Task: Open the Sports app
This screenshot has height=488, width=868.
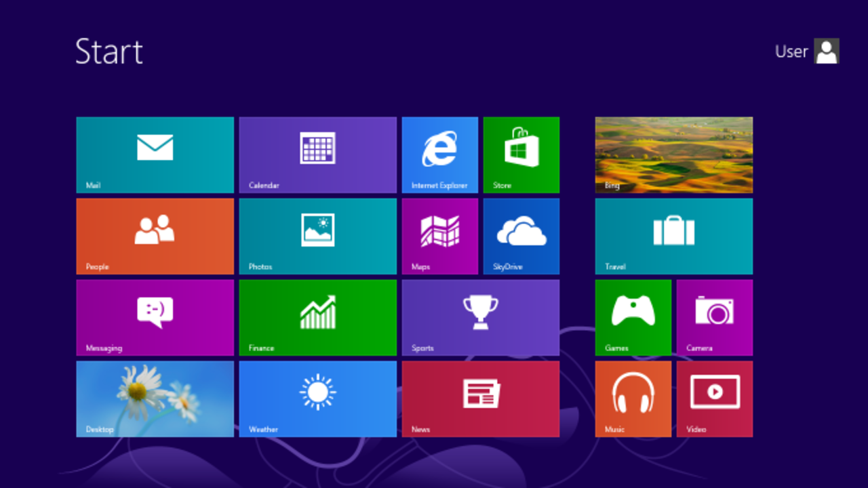Action: click(x=480, y=317)
